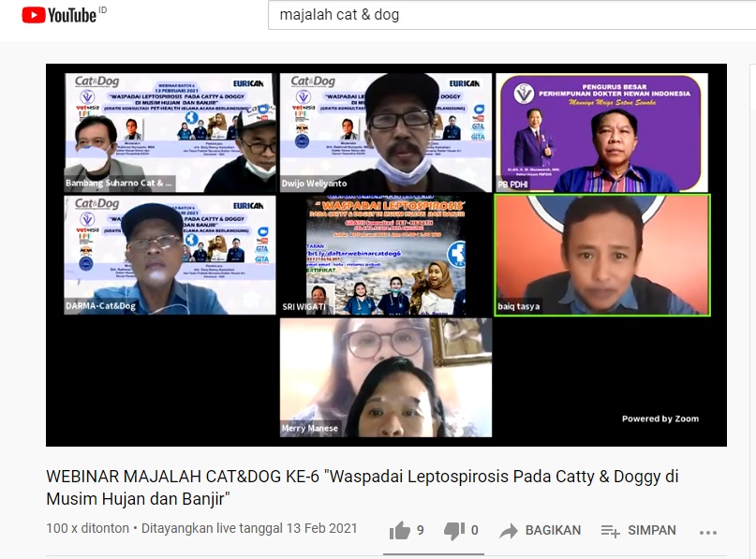This screenshot has height=559, width=756.
Task: Click Dwijo Weliyanto's video tile
Action: [x=386, y=133]
